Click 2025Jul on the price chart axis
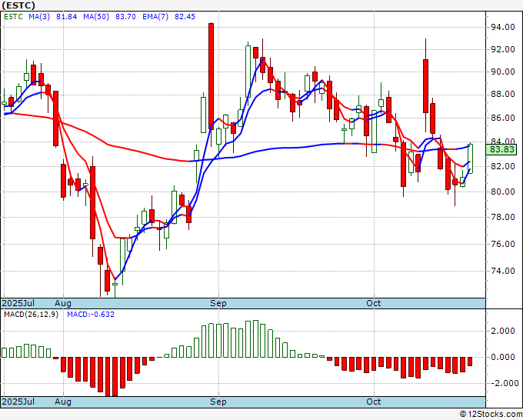Image resolution: width=523 pixels, height=420 pixels. coord(18,303)
